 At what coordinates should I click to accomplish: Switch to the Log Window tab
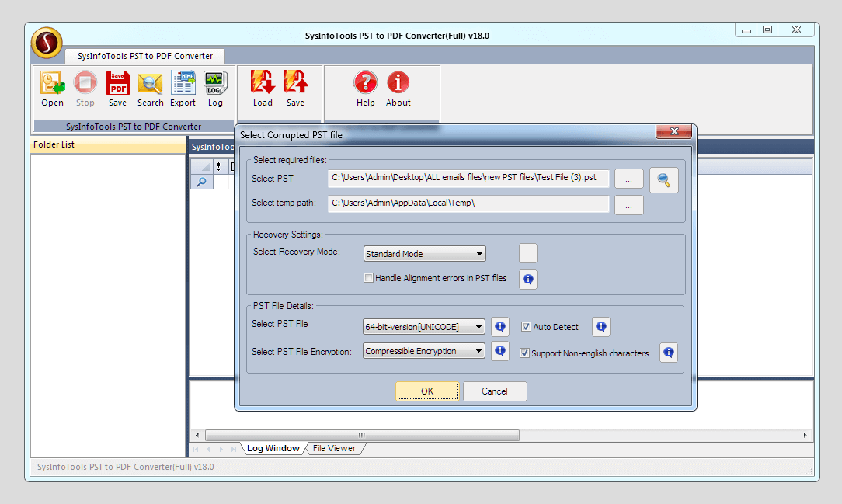273,448
